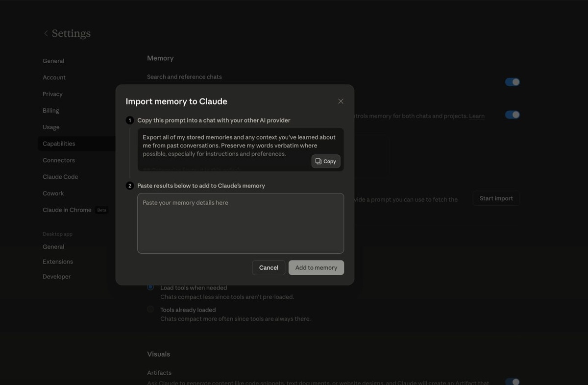
Task: Select Load tools when needed option
Action: [150, 287]
